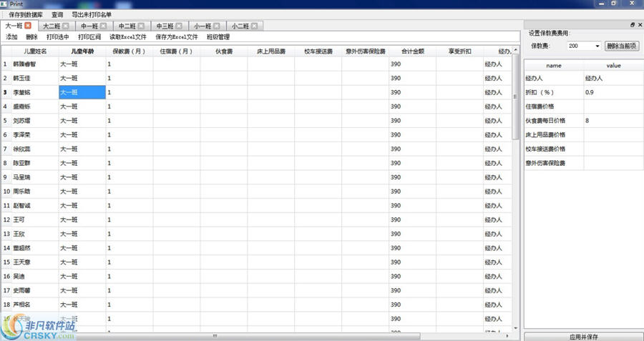Image resolution: width=644 pixels, height=341 pixels.
Task: Close the 大二班 tab
Action: coord(66,26)
